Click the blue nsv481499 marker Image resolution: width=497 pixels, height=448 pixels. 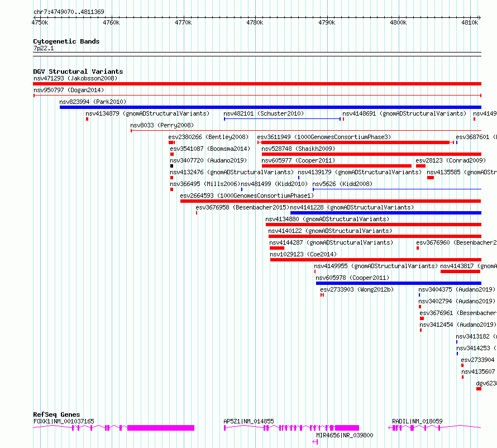(242, 189)
